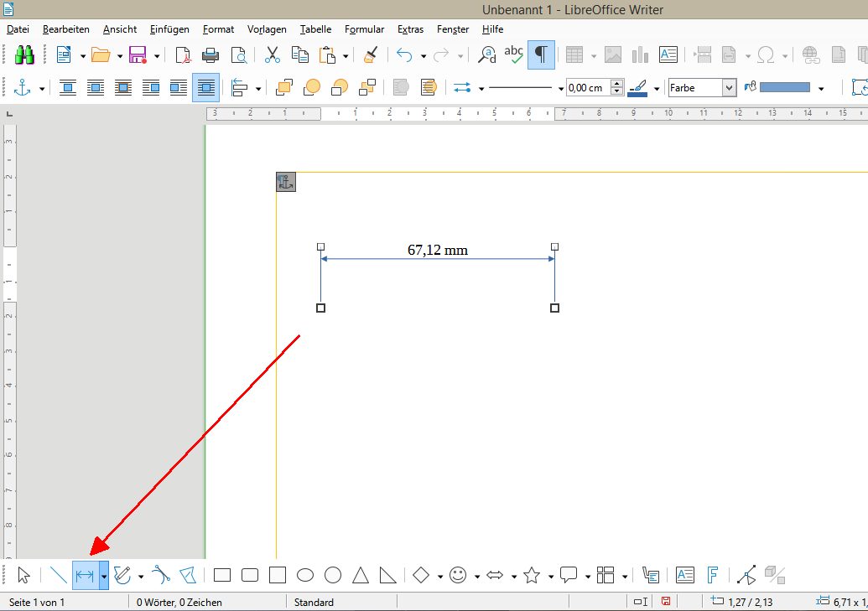Run the abc spelling check
868x611 pixels.
514,54
